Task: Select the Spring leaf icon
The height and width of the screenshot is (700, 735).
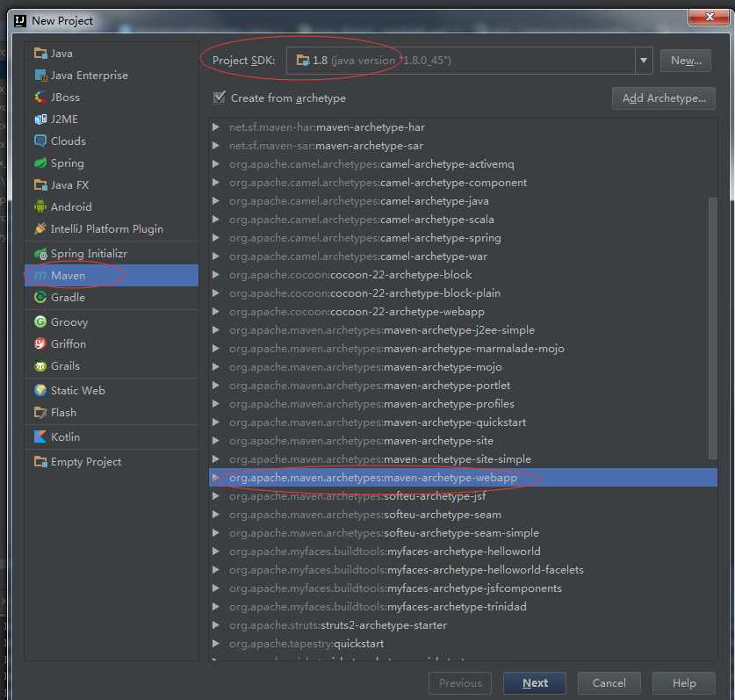Action: [x=40, y=163]
